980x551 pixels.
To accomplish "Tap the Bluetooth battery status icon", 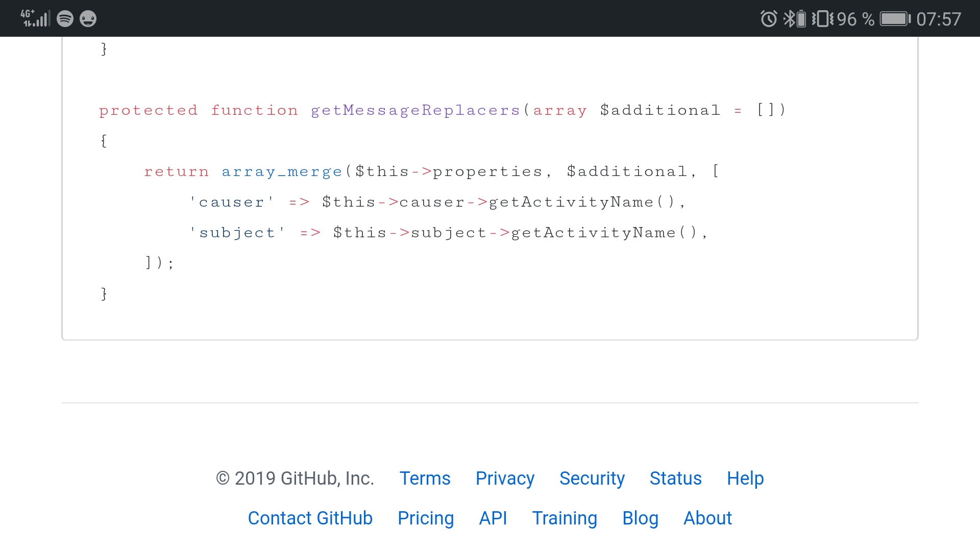I will coord(795,19).
